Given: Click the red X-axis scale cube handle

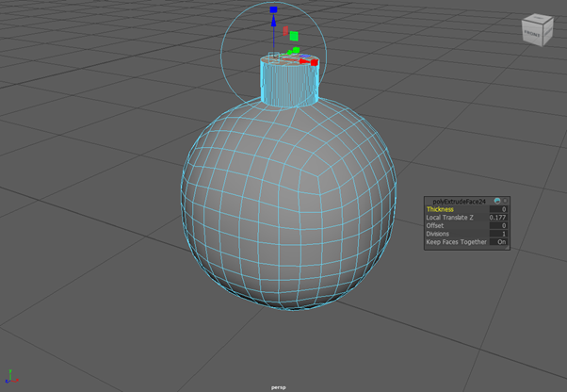Looking at the screenshot, I should click(315, 62).
